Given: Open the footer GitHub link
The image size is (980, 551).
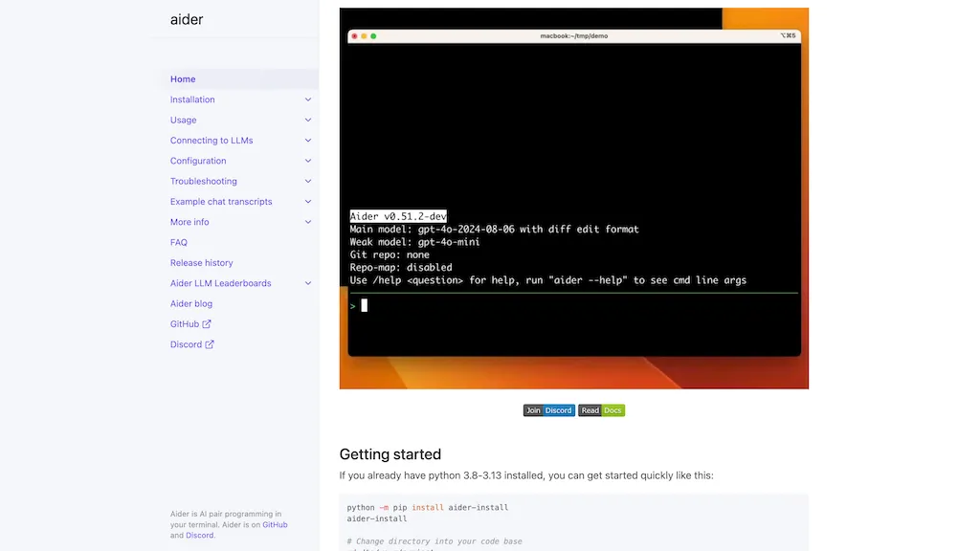Looking at the screenshot, I should click(275, 525).
